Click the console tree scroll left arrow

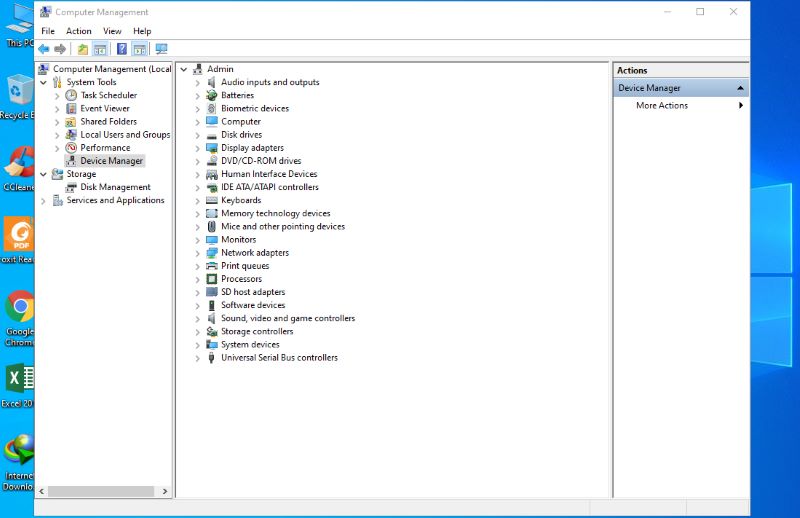coord(42,491)
